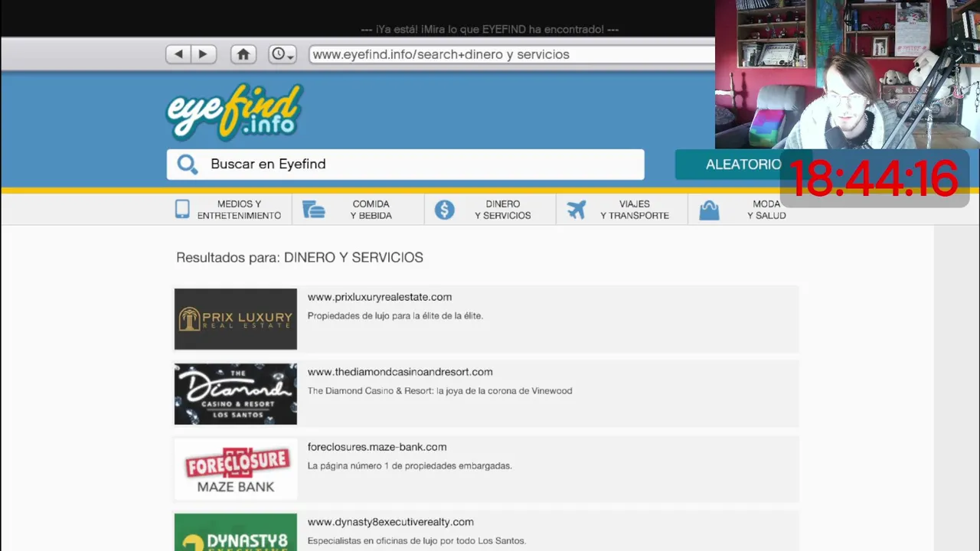Open The Diamond Casino & Resort thumbnail
Viewport: 980px width, 551px height.
click(236, 394)
